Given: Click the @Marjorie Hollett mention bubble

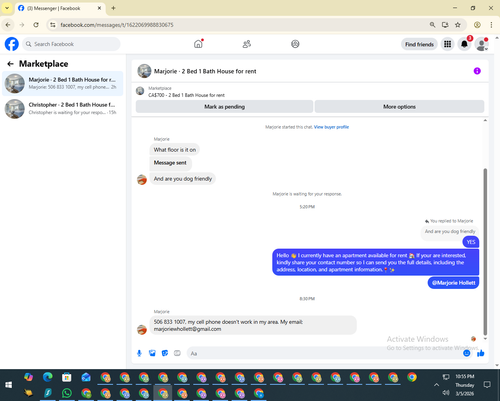Looking at the screenshot, I should 453,283.
